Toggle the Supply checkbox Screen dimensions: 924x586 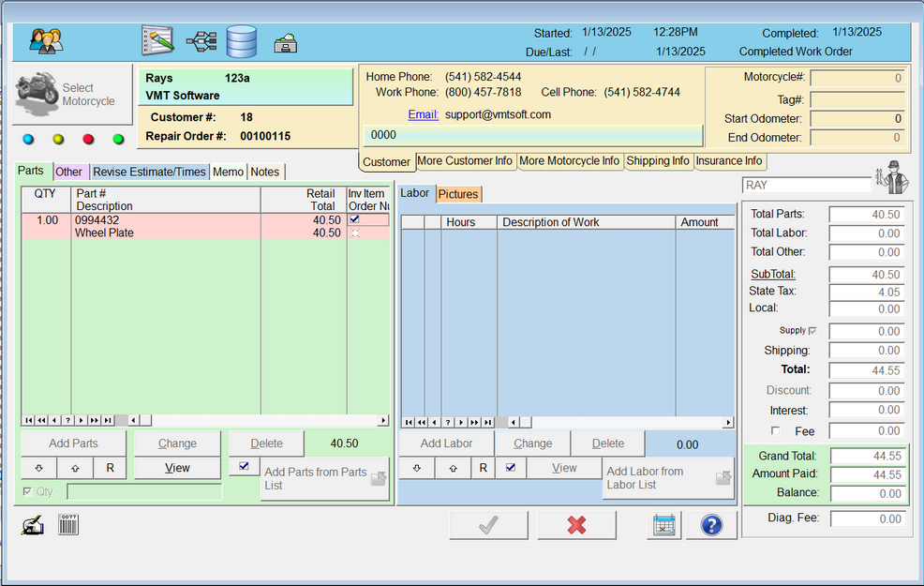point(812,331)
